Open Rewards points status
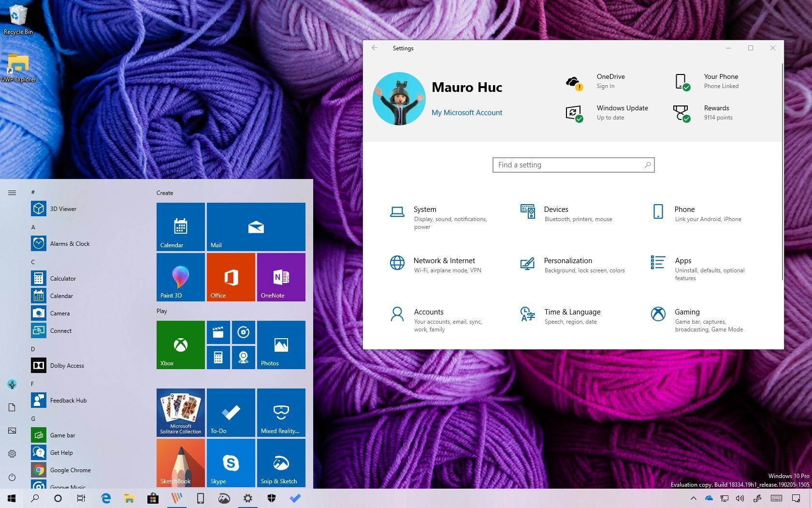The image size is (812, 508). coord(703,113)
